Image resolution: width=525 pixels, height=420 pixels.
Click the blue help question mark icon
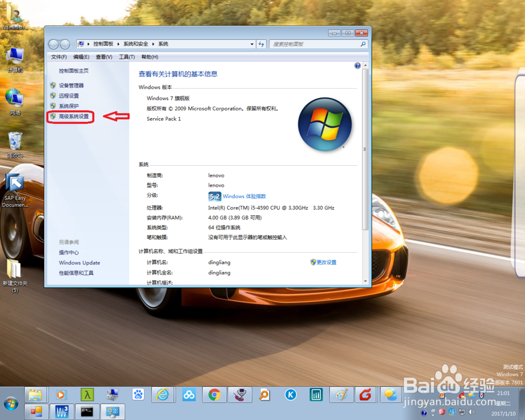(358, 65)
